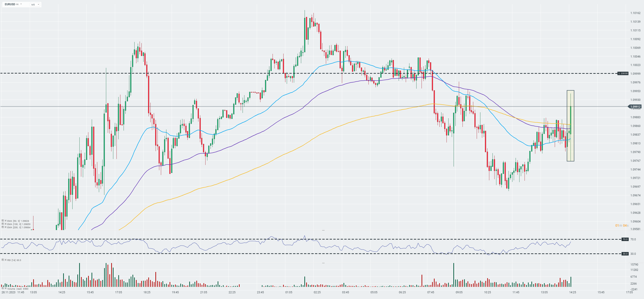
Task: Remove the EMA 50 indicator
Action: click(5, 221)
